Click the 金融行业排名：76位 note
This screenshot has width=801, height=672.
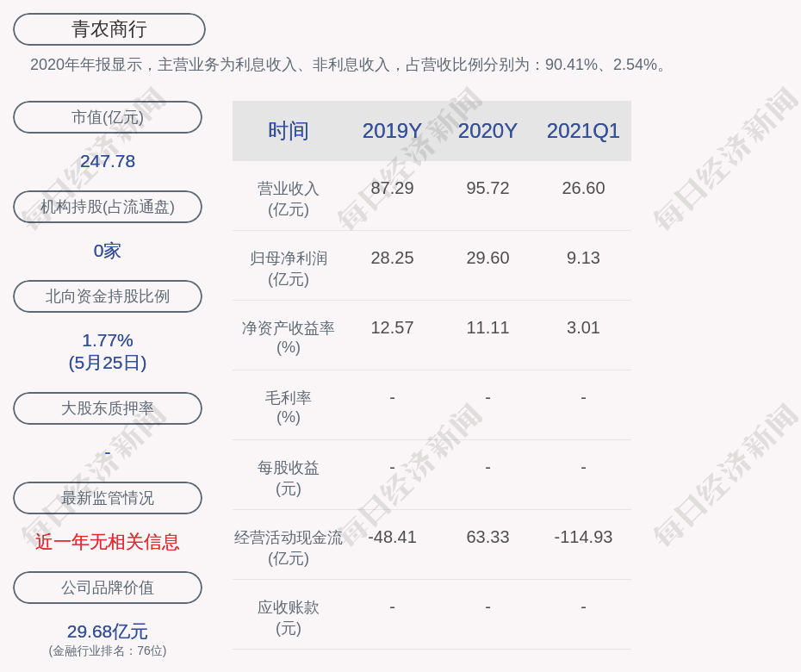coord(108,650)
